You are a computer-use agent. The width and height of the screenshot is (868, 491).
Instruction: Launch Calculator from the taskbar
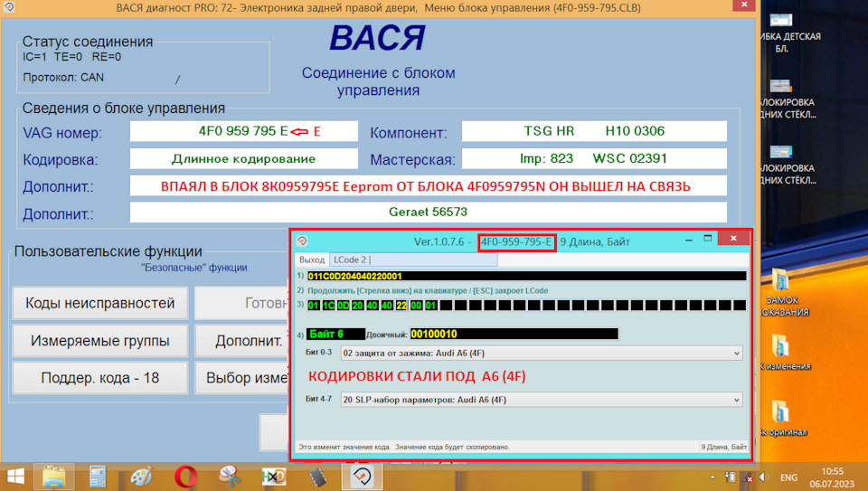click(x=98, y=477)
